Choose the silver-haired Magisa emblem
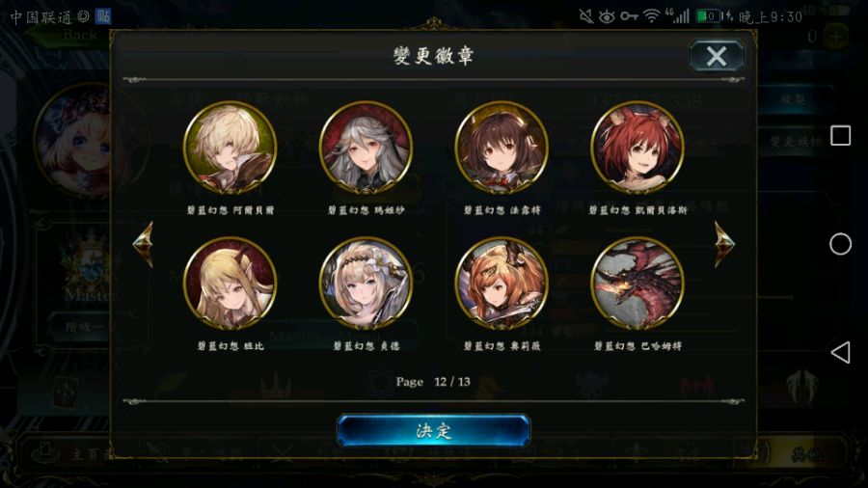 click(366, 148)
